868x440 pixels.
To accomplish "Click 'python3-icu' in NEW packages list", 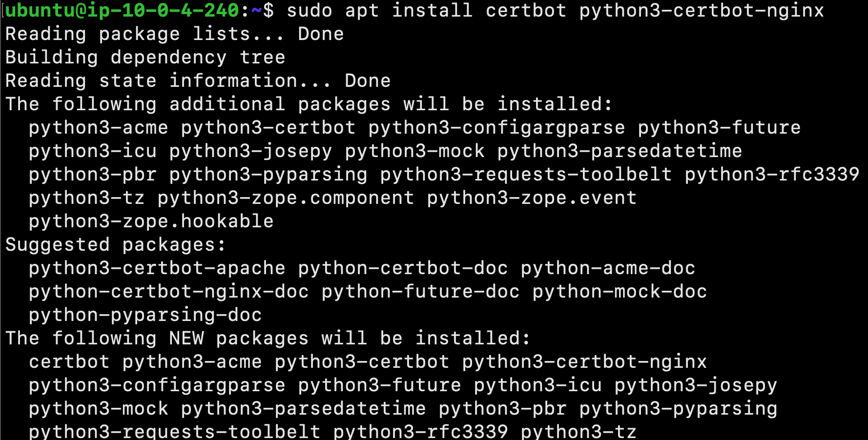I will pyautogui.click(x=537, y=385).
